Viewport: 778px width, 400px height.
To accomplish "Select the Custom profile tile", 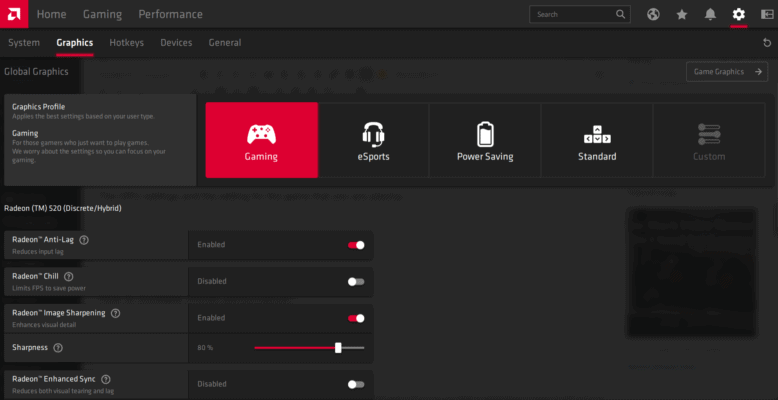I will (x=709, y=140).
